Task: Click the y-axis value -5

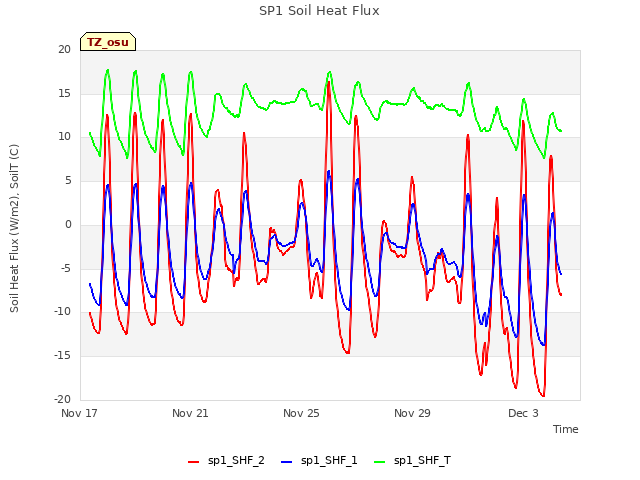Action: click(66, 269)
